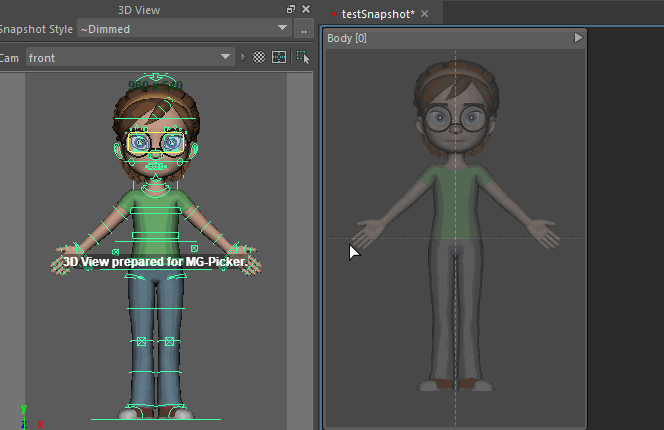Screen dimensions: 664x430
Task: Switch to the testSnapshot tab
Action: pyautogui.click(x=377, y=14)
